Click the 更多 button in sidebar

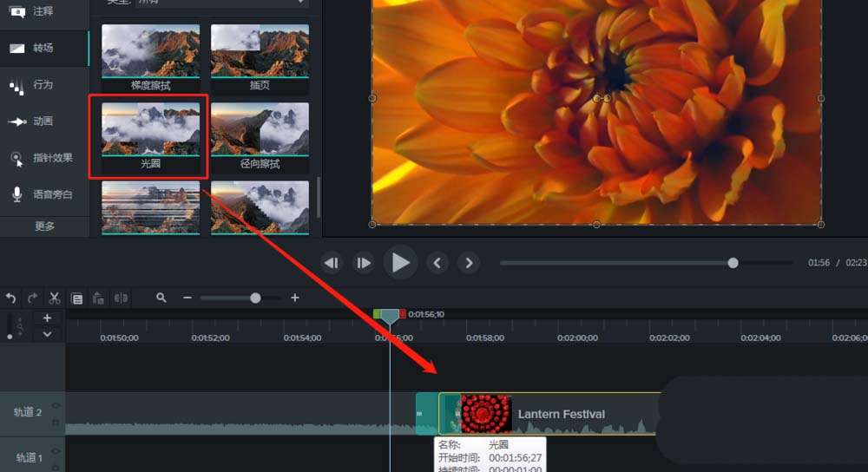pyautogui.click(x=44, y=226)
